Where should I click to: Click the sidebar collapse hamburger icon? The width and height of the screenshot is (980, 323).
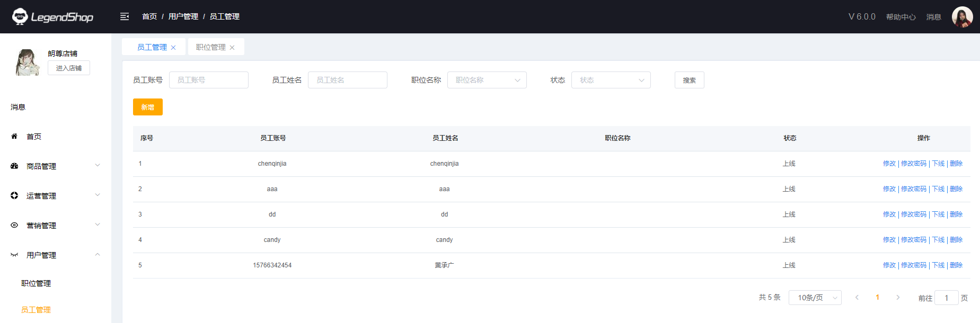click(125, 16)
